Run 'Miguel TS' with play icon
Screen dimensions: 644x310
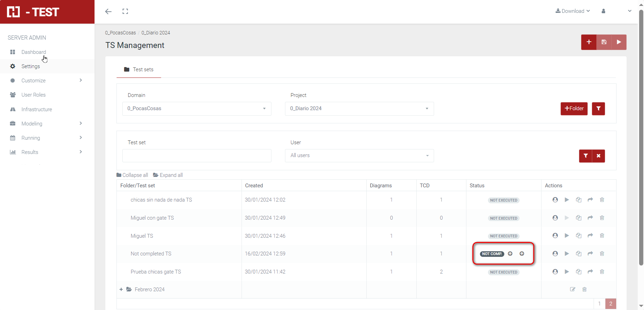coord(567,236)
